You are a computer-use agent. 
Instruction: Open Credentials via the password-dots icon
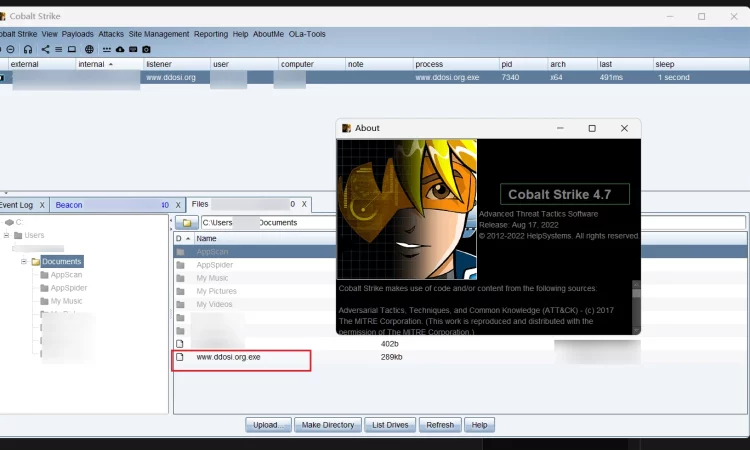(x=107, y=49)
